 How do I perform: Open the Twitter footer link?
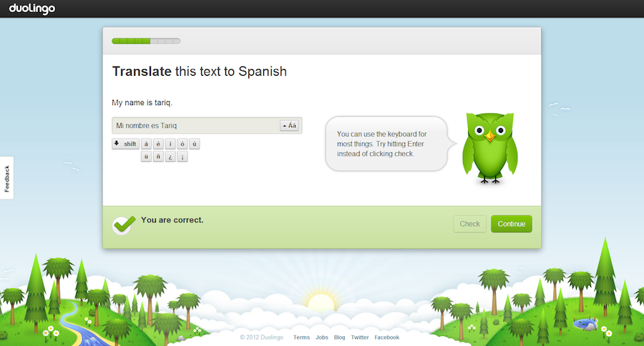click(x=360, y=337)
